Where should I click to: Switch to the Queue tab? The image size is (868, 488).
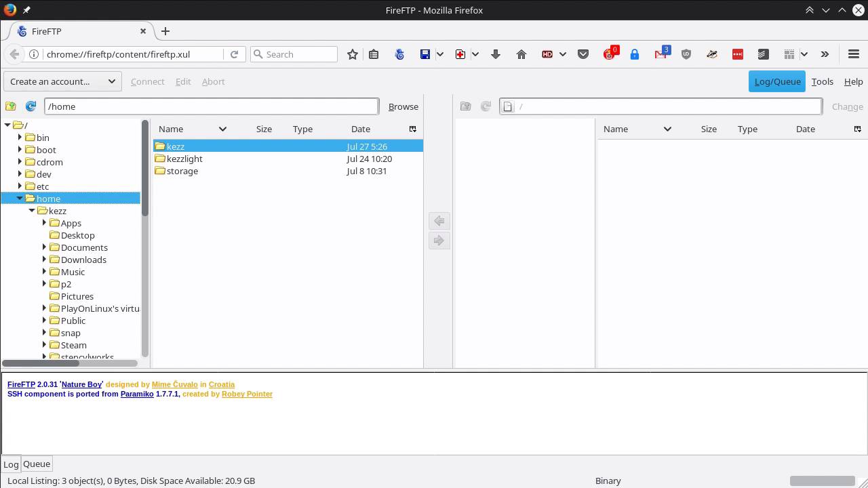(37, 464)
